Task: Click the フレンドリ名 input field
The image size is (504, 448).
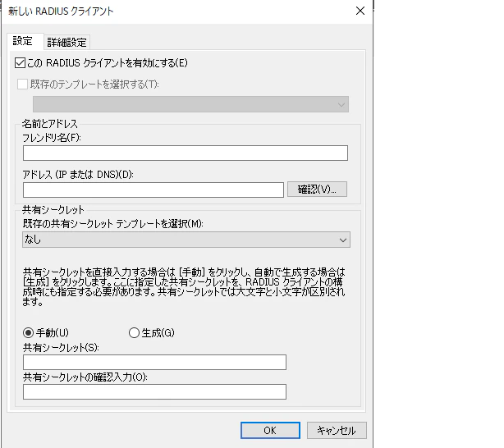Action: pyautogui.click(x=186, y=153)
